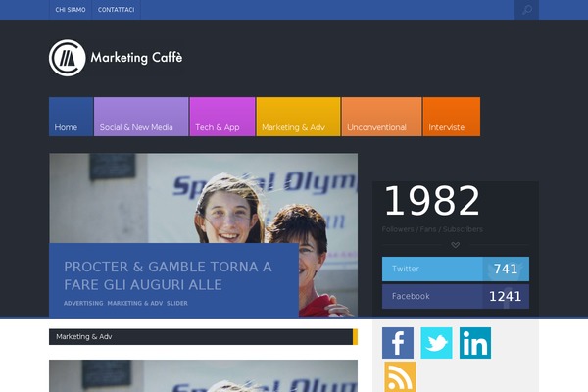This screenshot has width=588, height=392.
Task: Click the Facebook 1241 fans button
Action: point(456,296)
